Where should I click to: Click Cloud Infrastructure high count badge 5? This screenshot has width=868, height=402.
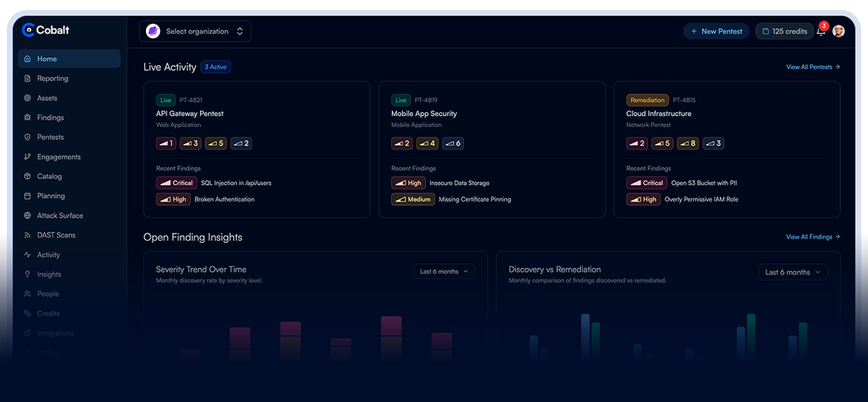coord(662,144)
